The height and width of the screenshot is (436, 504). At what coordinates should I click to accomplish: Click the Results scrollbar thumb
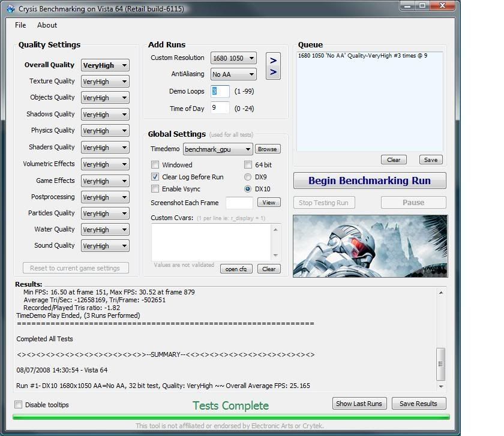pos(440,364)
